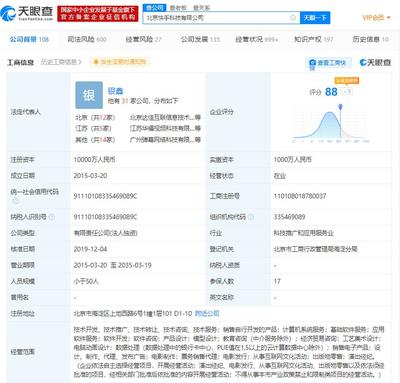The width and height of the screenshot is (400, 383).
Task: Click company type 有限责任公司(法人独资)
Action: pyautogui.click(x=105, y=233)
